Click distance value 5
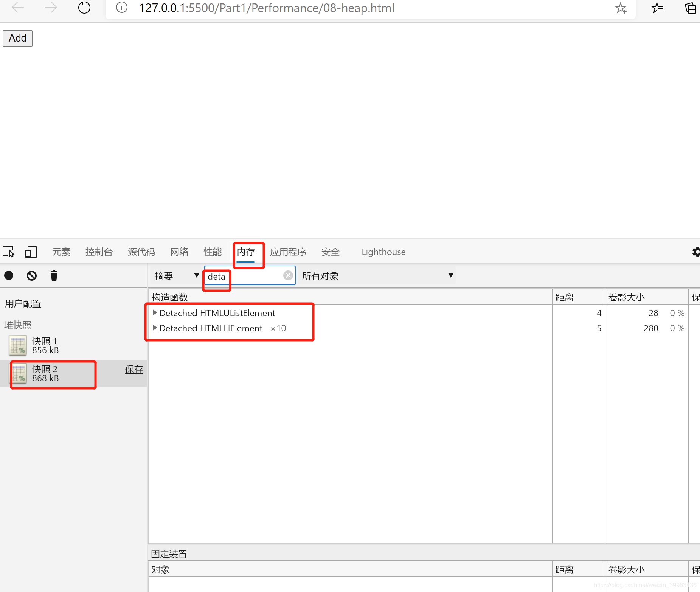The height and width of the screenshot is (592, 700). click(599, 328)
